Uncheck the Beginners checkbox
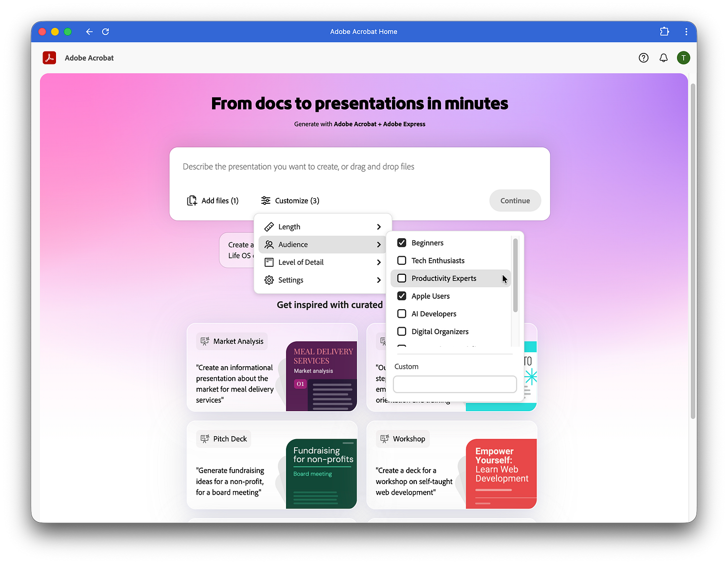Image resolution: width=728 pixels, height=564 pixels. 401,242
